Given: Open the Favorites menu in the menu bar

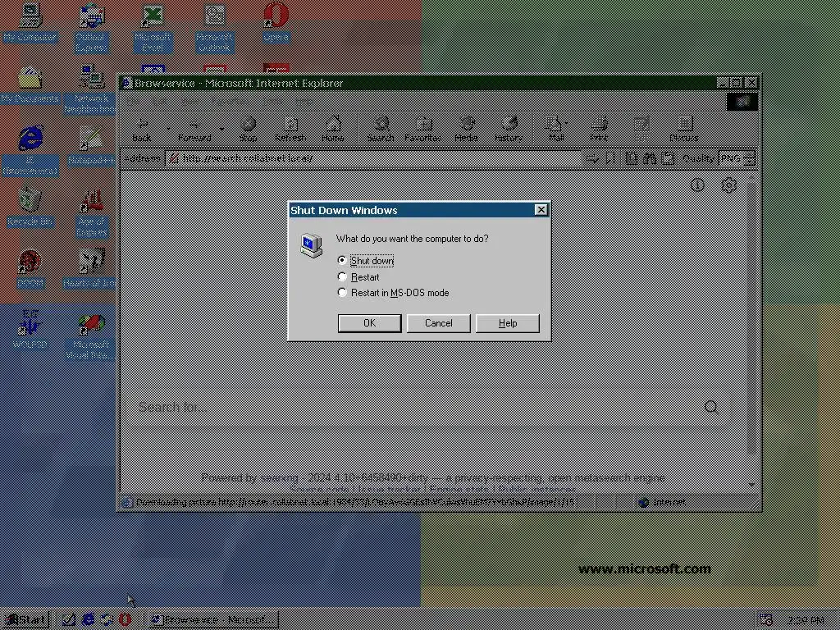Looking at the screenshot, I should point(231,101).
